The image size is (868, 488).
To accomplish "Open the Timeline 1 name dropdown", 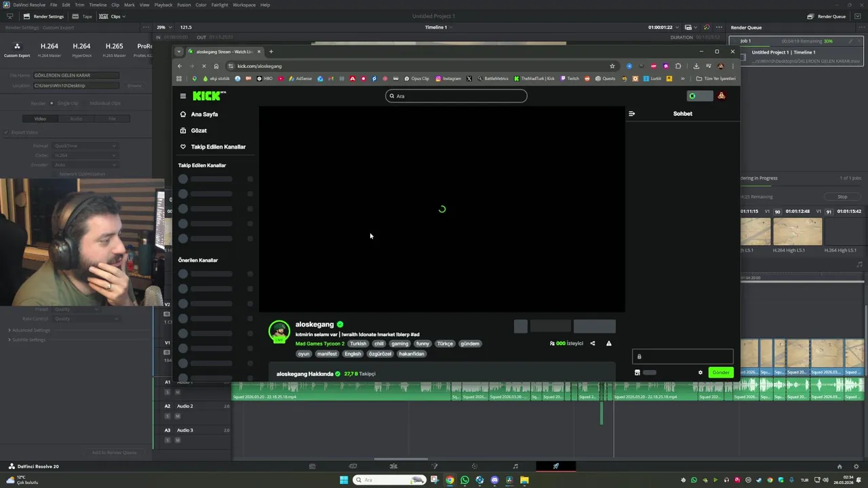I will pyautogui.click(x=437, y=27).
